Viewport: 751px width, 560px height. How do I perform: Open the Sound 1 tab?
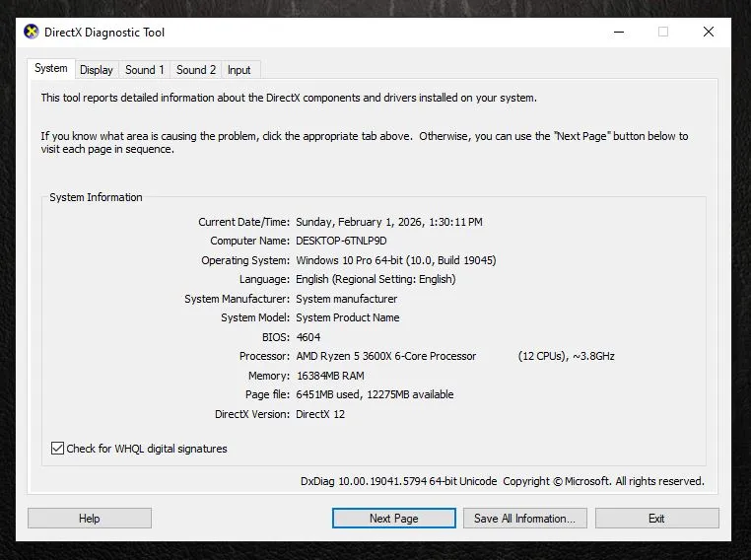pyautogui.click(x=144, y=70)
